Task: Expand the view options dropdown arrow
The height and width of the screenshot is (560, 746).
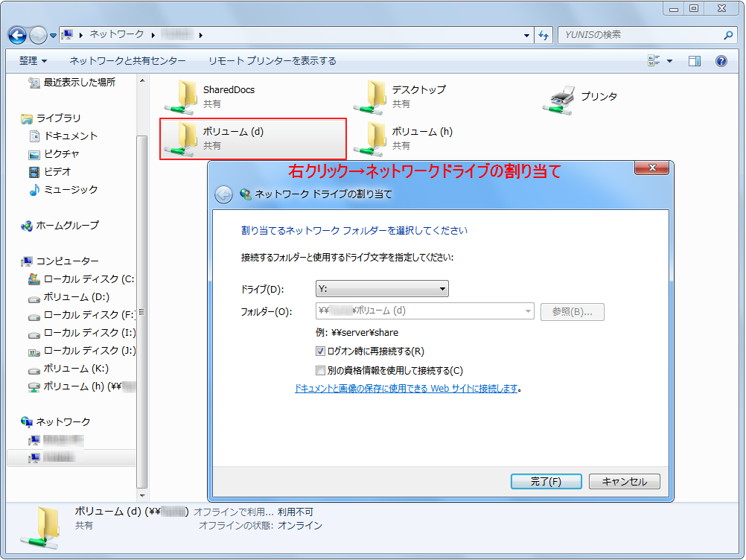Action: coord(669,61)
